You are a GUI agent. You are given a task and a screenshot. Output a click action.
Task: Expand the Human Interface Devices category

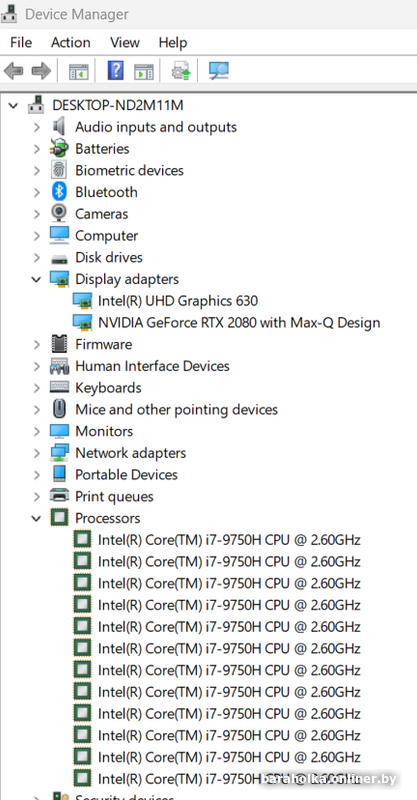point(36,366)
